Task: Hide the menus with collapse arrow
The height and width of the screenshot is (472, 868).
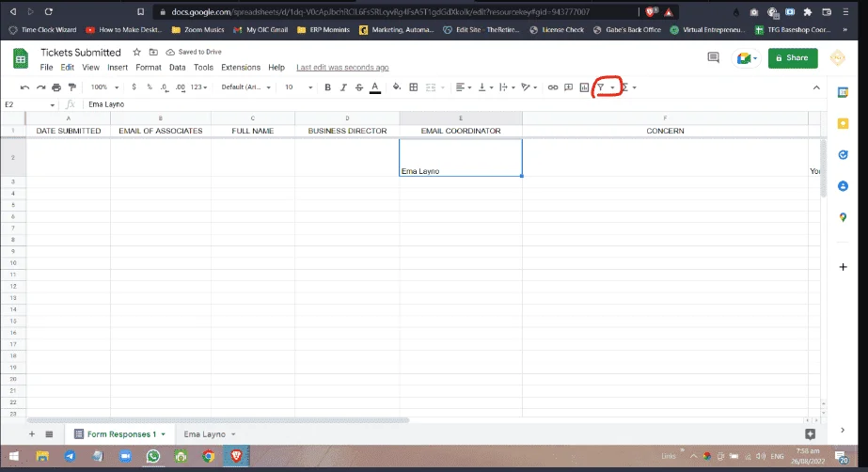Action: coord(816,87)
